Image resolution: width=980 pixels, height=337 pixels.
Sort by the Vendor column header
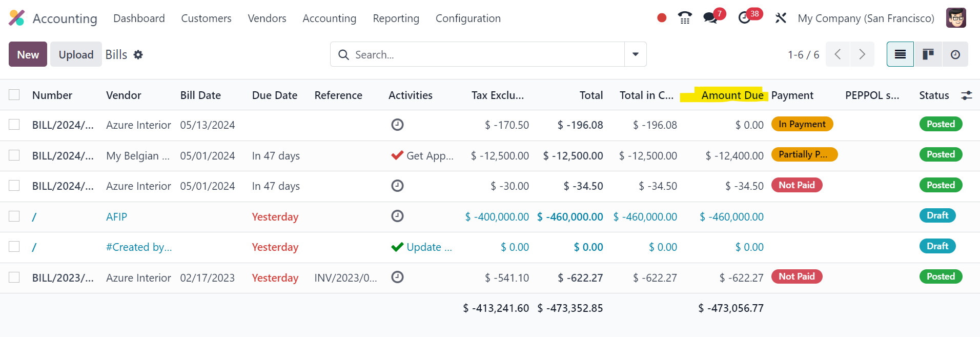(124, 95)
